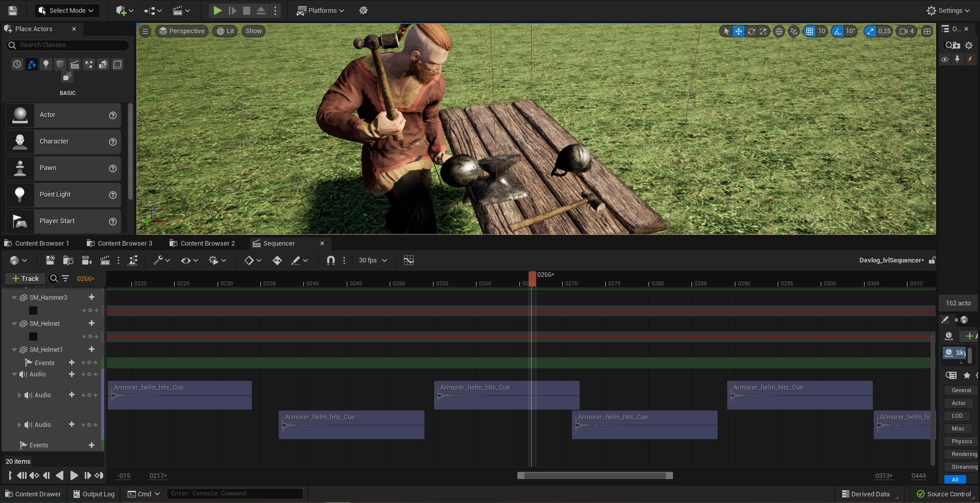The height and width of the screenshot is (503, 980).
Task: Collapse the SM_Helmet1 track
Action: tap(14, 350)
